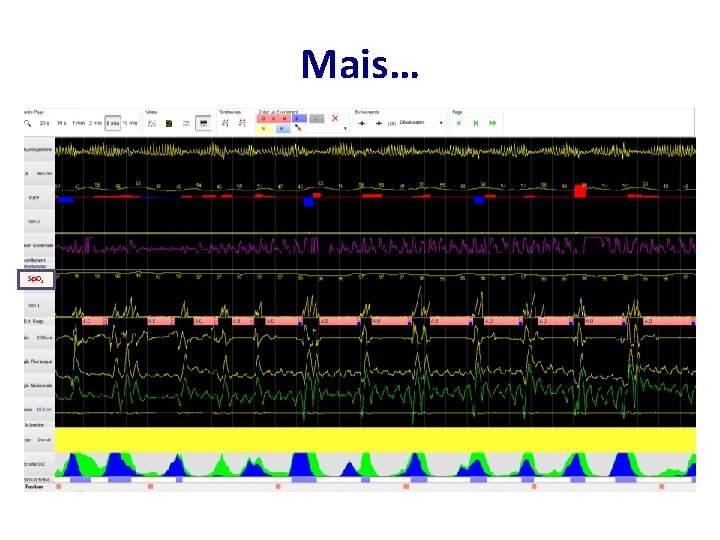Pick the gray event swatch
The image size is (720, 540).
point(316,118)
